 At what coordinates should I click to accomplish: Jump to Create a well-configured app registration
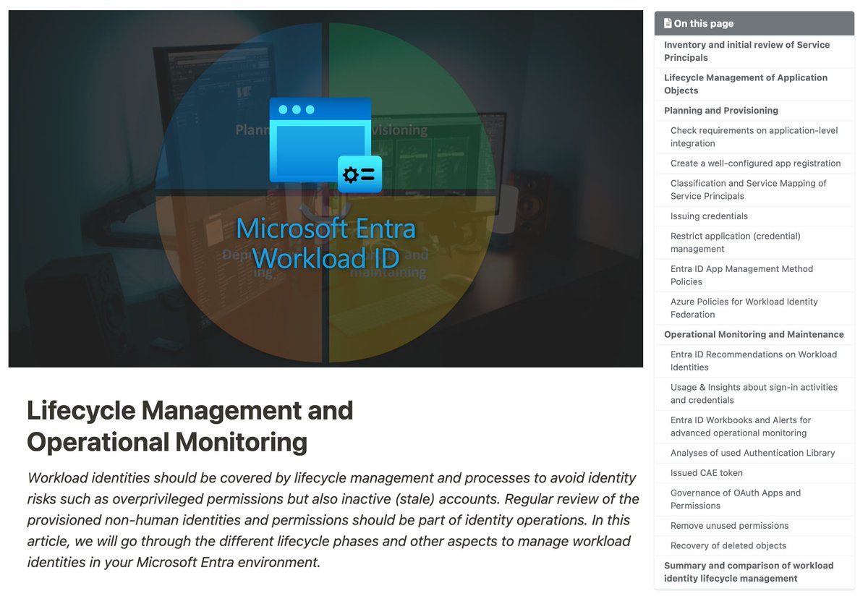pos(754,163)
